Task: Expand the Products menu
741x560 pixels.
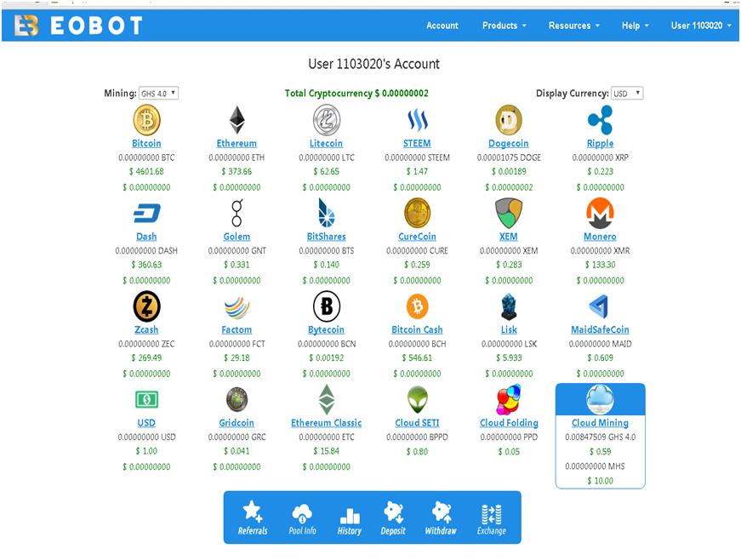Action: pos(504,26)
